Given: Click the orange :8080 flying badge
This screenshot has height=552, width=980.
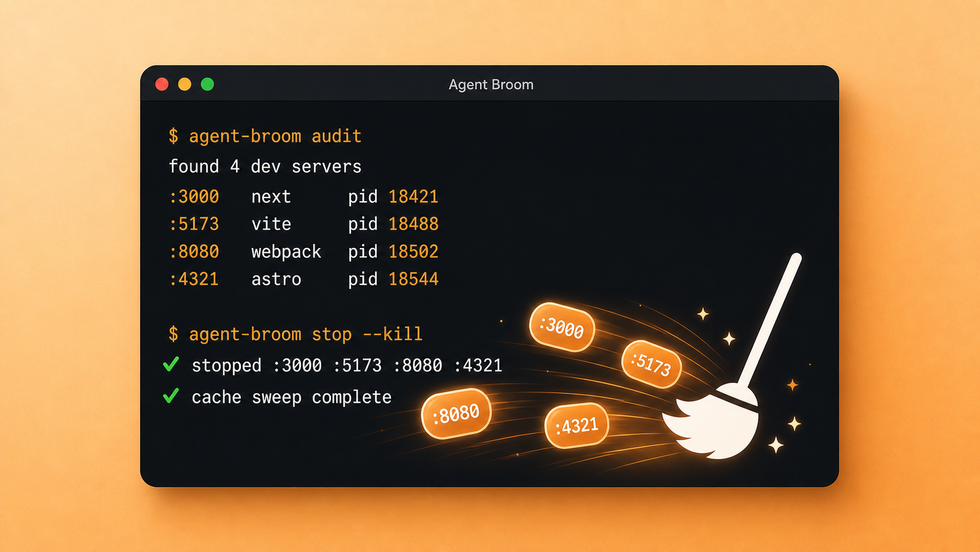Looking at the screenshot, I should [456, 414].
